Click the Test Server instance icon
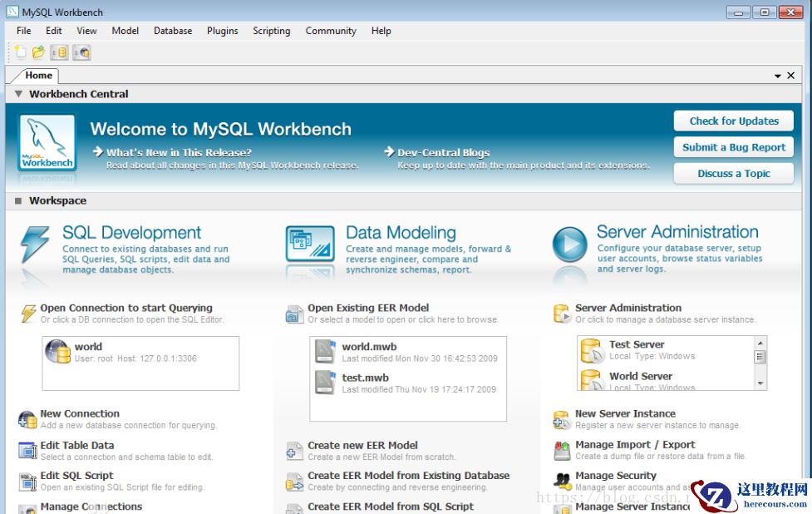 coord(592,350)
